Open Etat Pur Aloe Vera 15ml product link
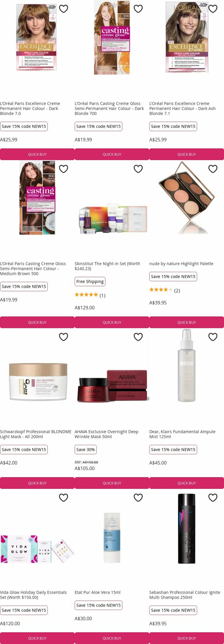 [x=97, y=592]
